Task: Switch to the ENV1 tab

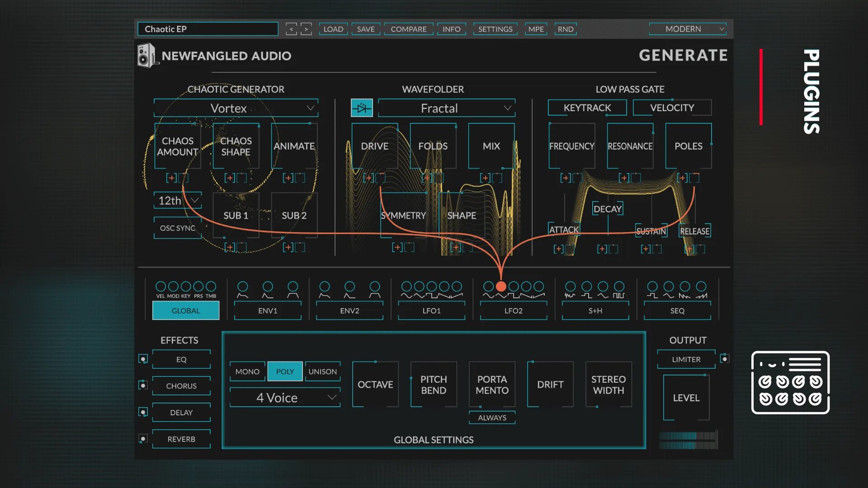Action: click(268, 311)
